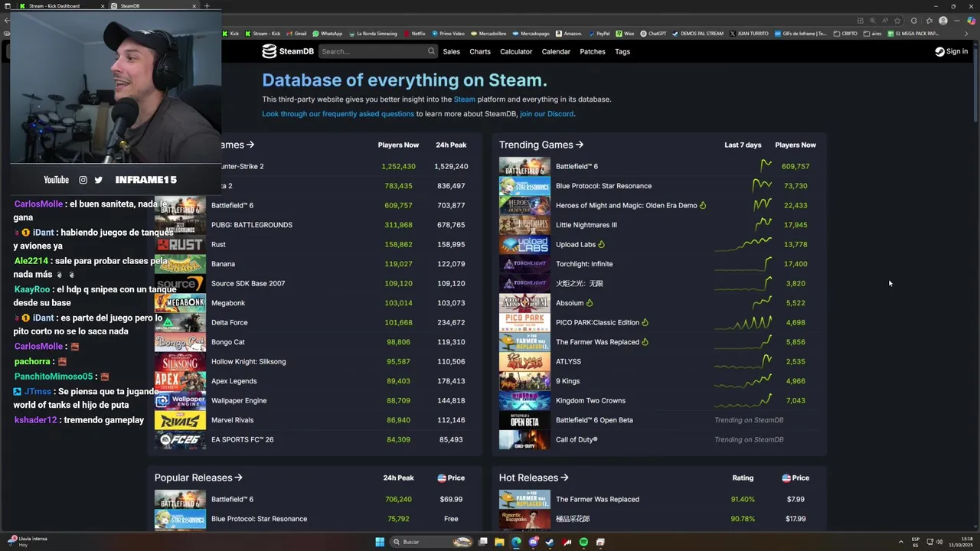Open the WhatsApp bookmark
Screen dimensions: 980x551
point(327,34)
